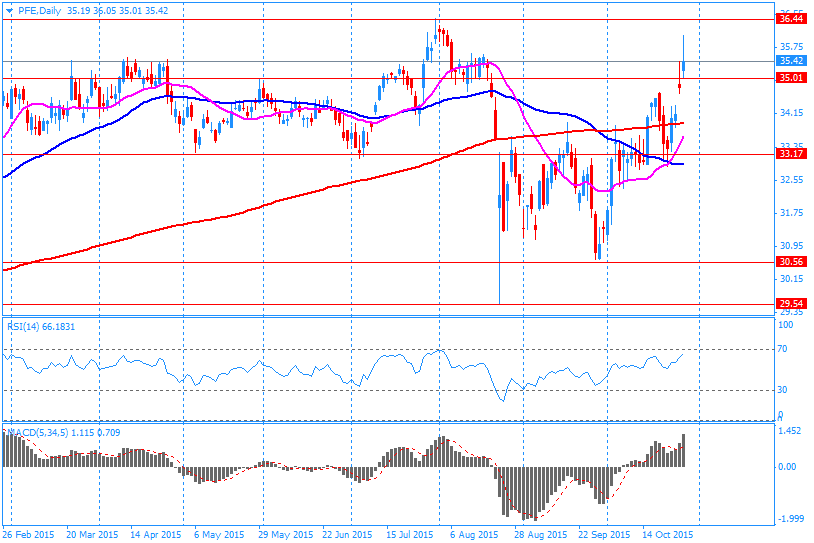Open the chart menu triangle beside PFE,Daily
This screenshot has height=543, width=814.
tap(9, 11)
